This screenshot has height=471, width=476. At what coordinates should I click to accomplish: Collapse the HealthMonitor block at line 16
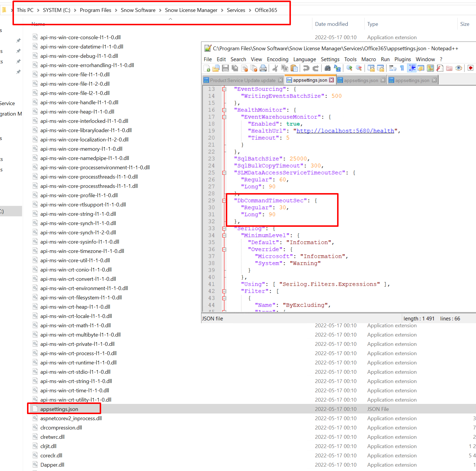[224, 110]
